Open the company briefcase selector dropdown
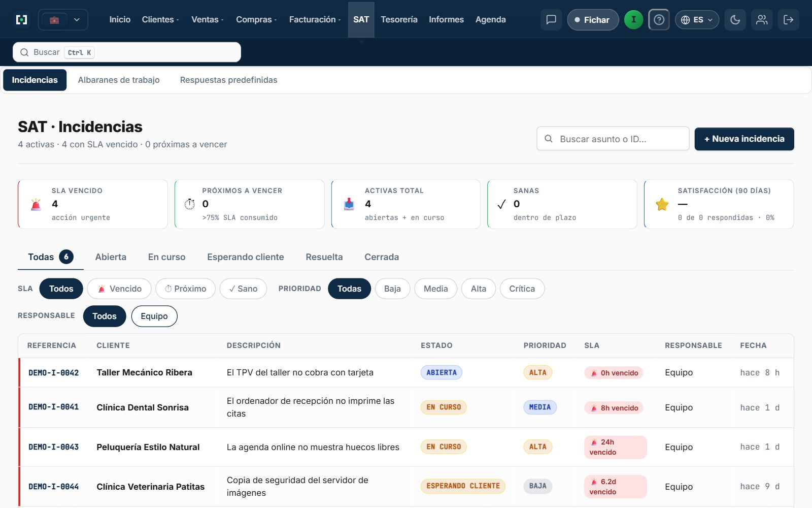812x508 pixels. pos(63,20)
